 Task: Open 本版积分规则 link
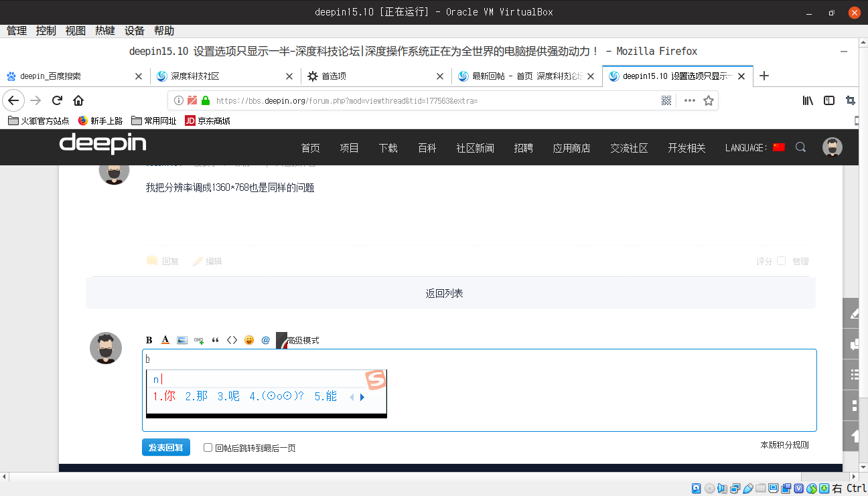784,444
